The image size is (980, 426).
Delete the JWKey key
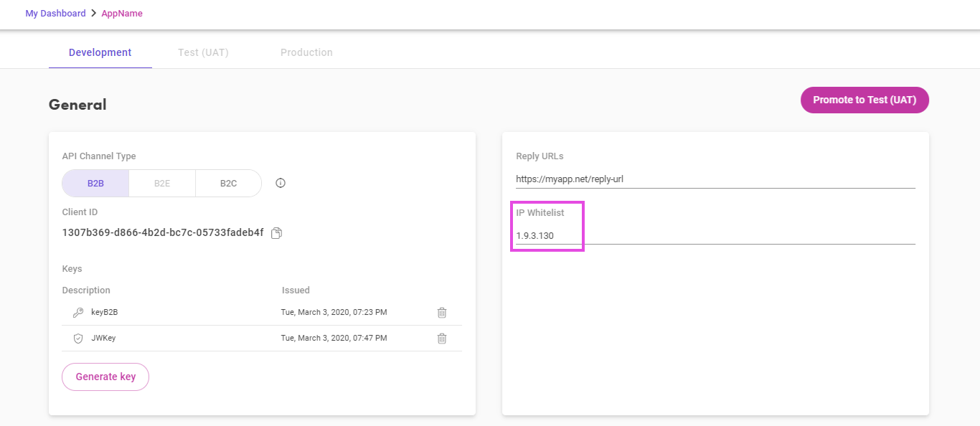[x=442, y=339]
